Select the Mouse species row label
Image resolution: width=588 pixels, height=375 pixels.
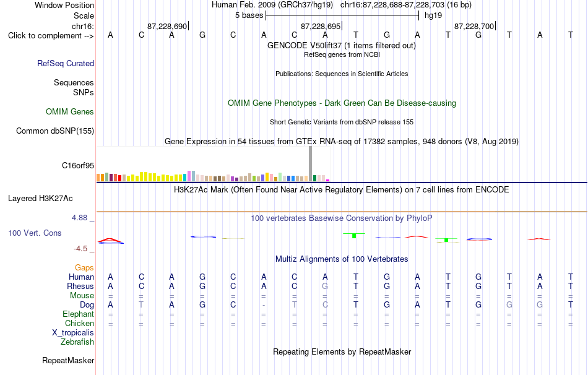82,296
